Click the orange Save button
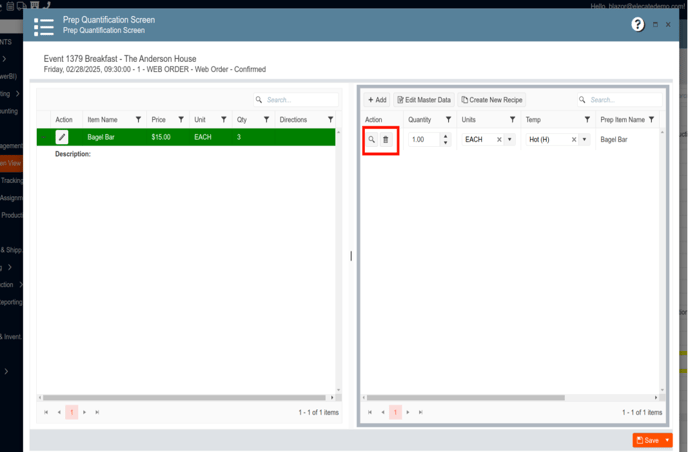 (x=647, y=440)
